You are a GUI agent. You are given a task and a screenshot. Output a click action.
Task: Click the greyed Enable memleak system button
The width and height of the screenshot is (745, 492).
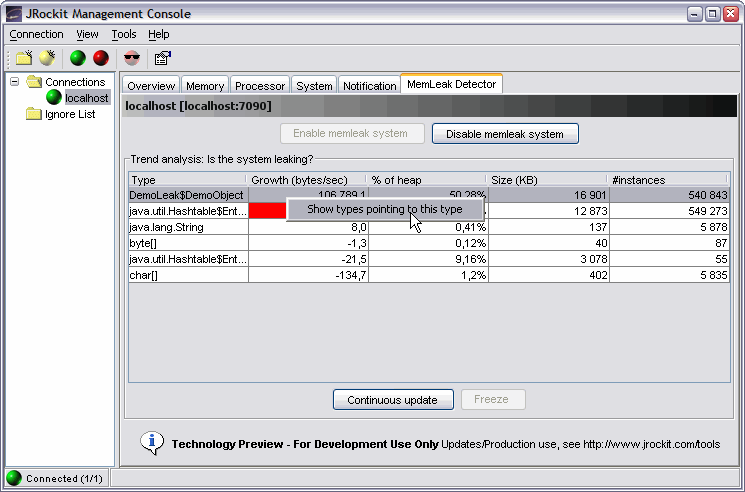coord(352,133)
